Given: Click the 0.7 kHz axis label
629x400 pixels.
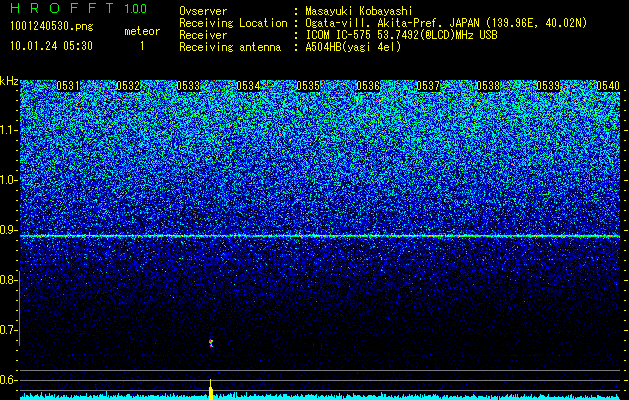Looking at the screenshot, I should tap(8, 330).
